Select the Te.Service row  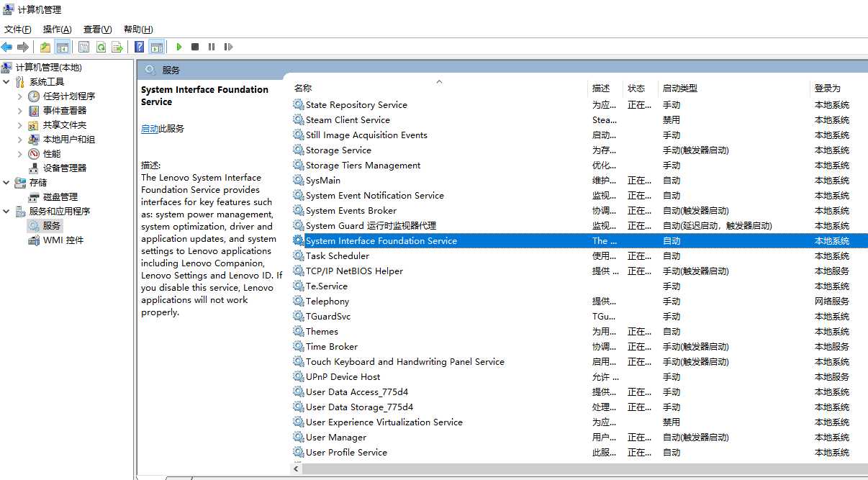(x=579, y=286)
